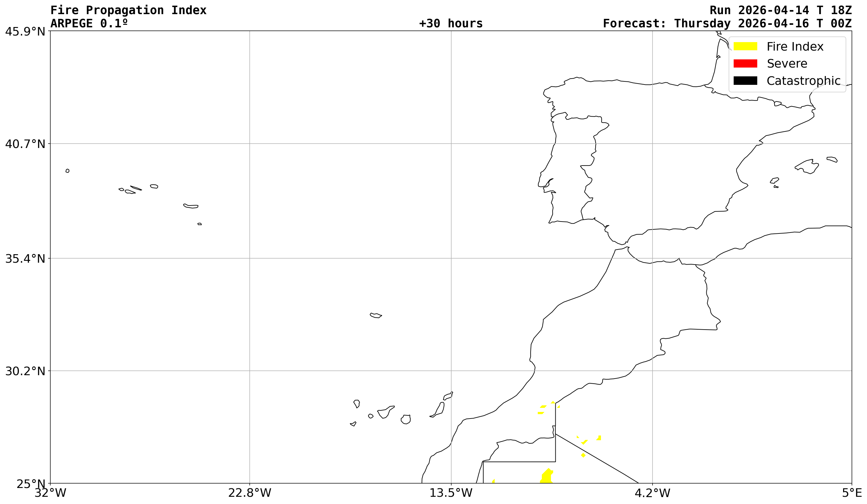This screenshot has width=867, height=504.
Task: Click the 'Fire Propagation Index' title text
Action: coord(128,10)
